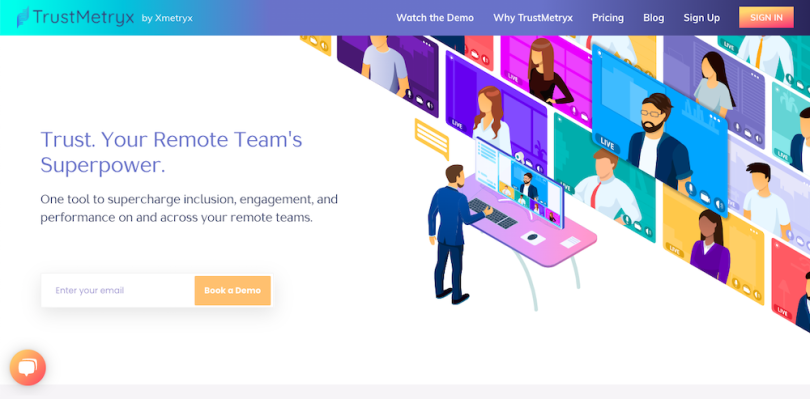This screenshot has width=810, height=399.
Task: Click the TrustMetryx logo icon
Action: [23, 17]
